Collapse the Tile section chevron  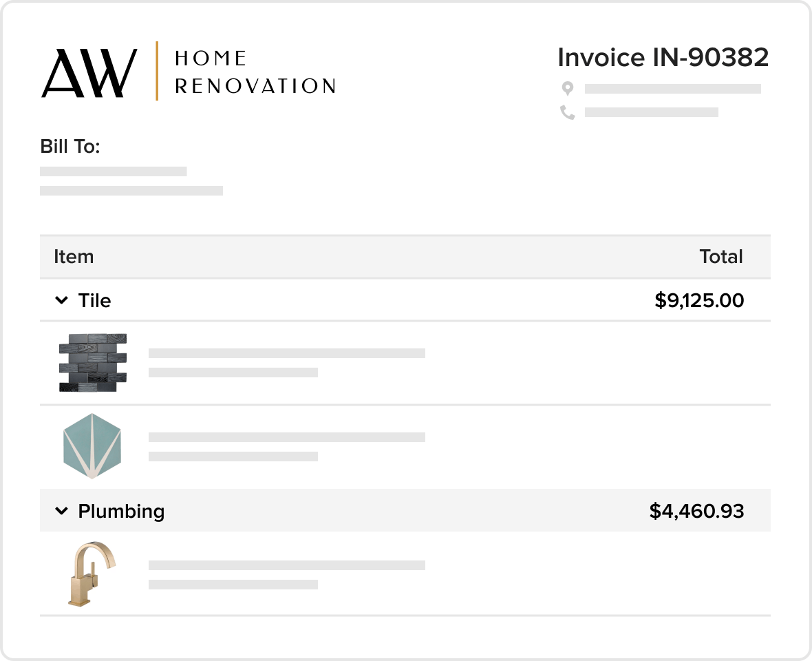[61, 300]
